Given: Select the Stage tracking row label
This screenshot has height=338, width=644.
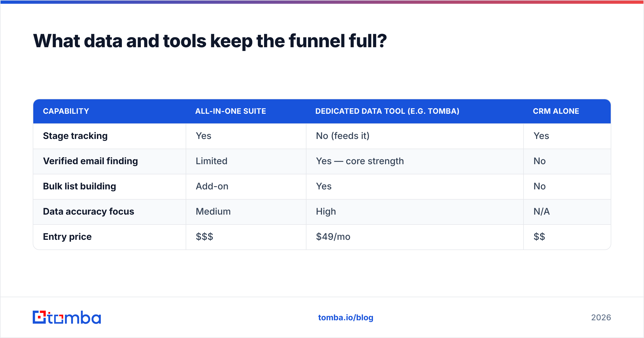Looking at the screenshot, I should coord(75,136).
